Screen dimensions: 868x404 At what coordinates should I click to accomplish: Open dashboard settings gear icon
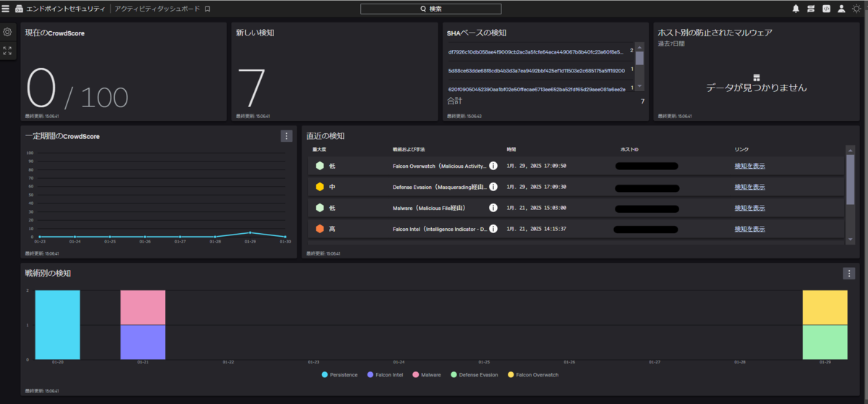pyautogui.click(x=7, y=33)
